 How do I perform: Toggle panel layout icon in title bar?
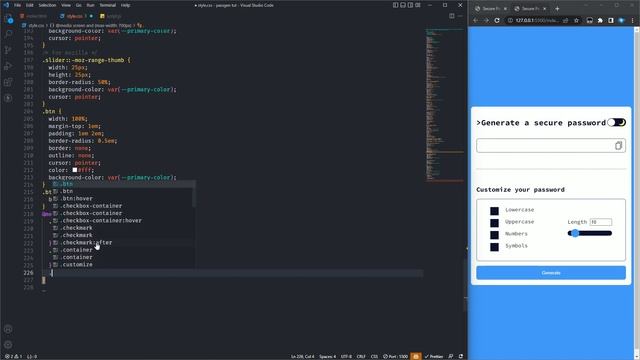coord(403,5)
